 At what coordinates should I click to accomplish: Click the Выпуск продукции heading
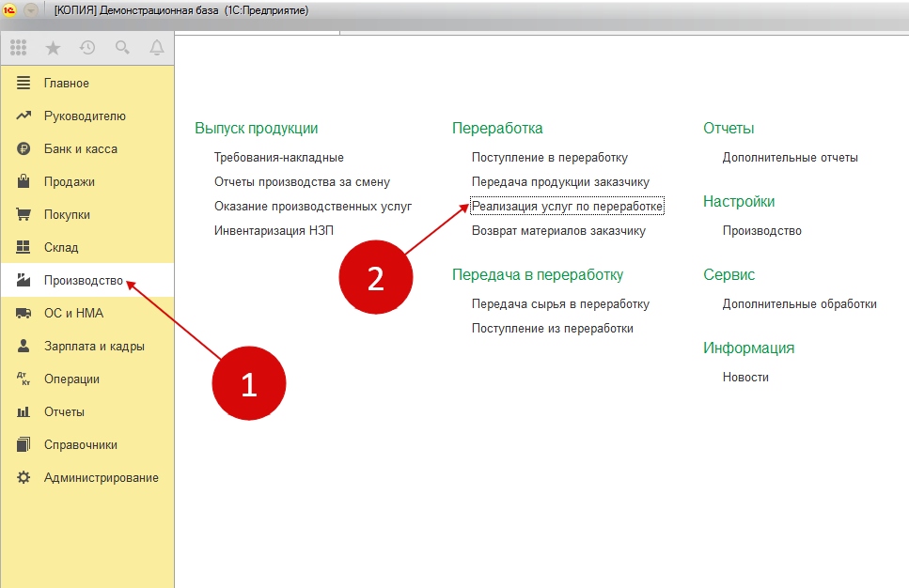(257, 128)
